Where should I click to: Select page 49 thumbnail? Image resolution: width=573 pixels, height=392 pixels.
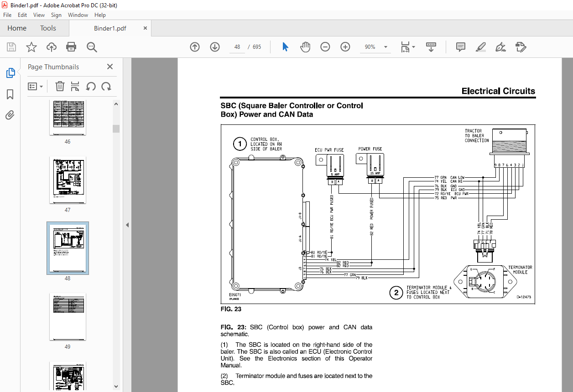tap(68, 317)
